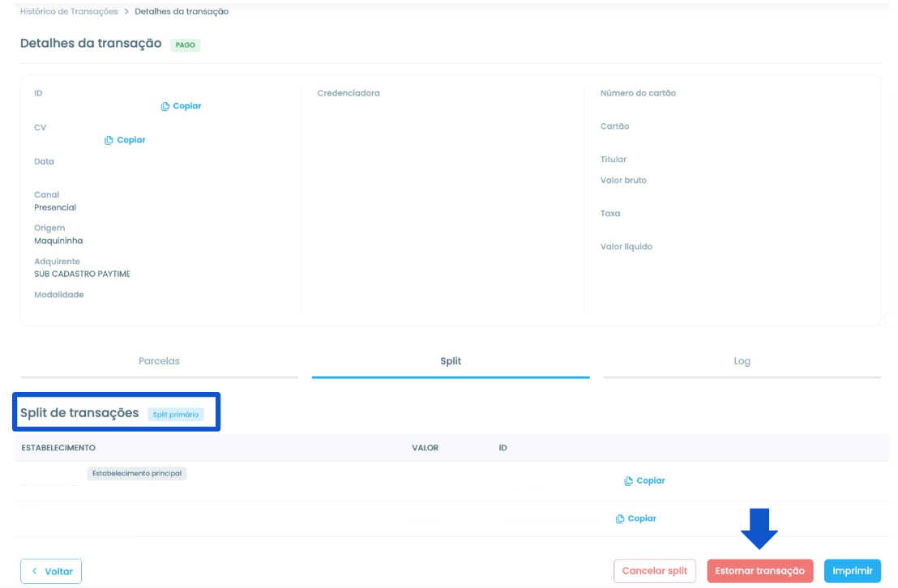This screenshot has width=898, height=588.
Task: Open Histórico de Transações breadcrumb
Action: pos(70,11)
